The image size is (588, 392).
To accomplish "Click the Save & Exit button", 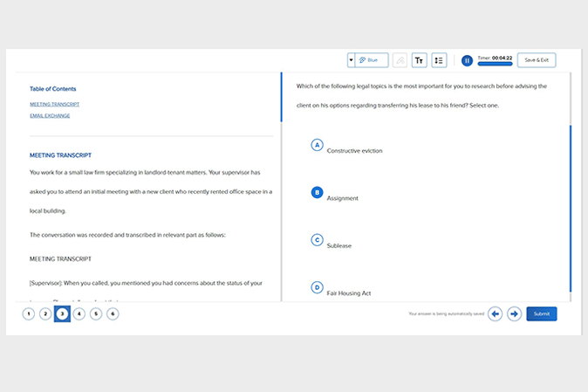I will tap(536, 60).
